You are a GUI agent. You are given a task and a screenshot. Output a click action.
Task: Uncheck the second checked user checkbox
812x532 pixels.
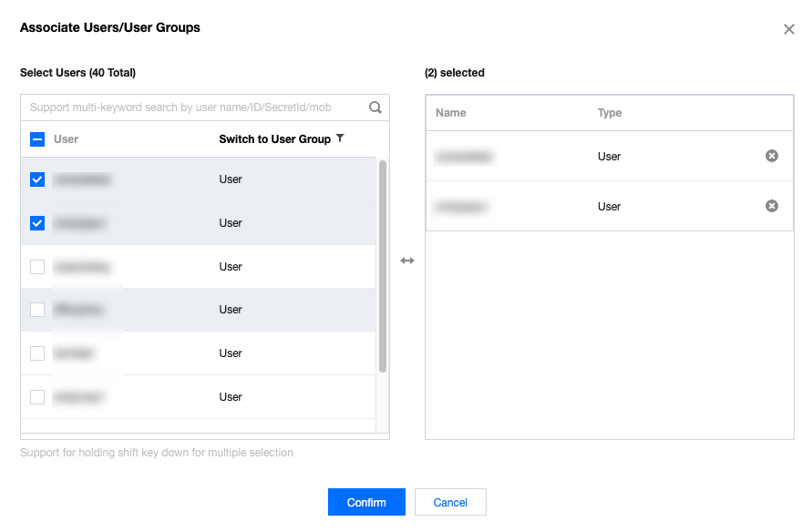click(37, 223)
